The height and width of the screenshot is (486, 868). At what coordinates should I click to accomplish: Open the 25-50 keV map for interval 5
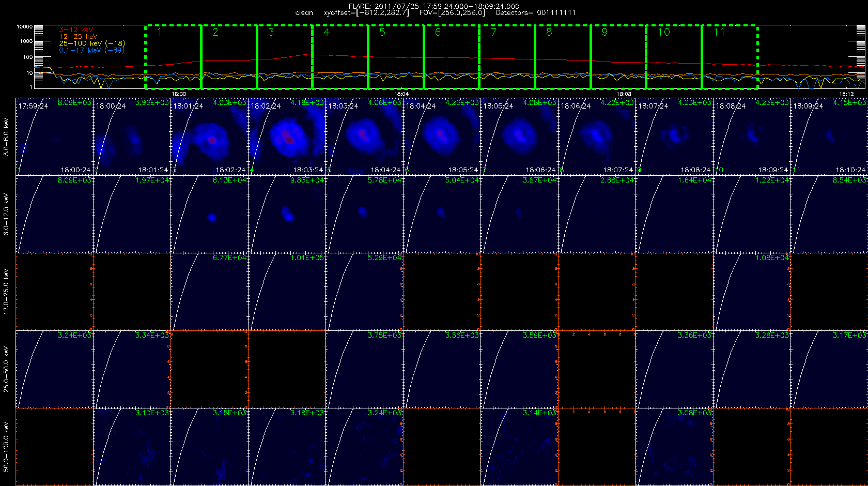pos(364,369)
